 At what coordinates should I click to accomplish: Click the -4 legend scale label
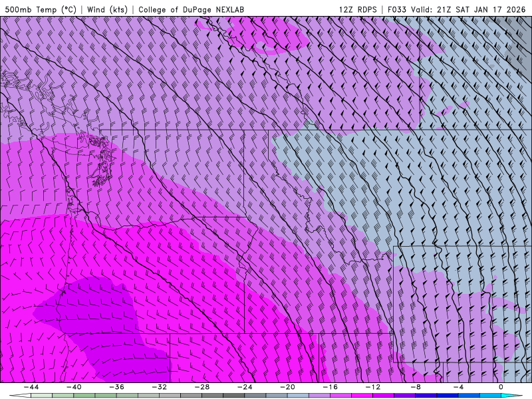458,387
